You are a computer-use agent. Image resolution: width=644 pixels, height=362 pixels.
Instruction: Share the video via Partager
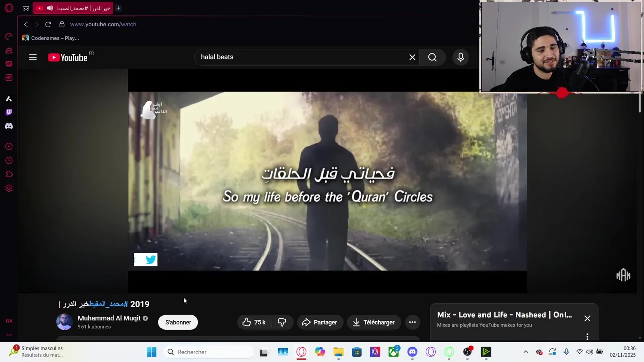coord(319,322)
